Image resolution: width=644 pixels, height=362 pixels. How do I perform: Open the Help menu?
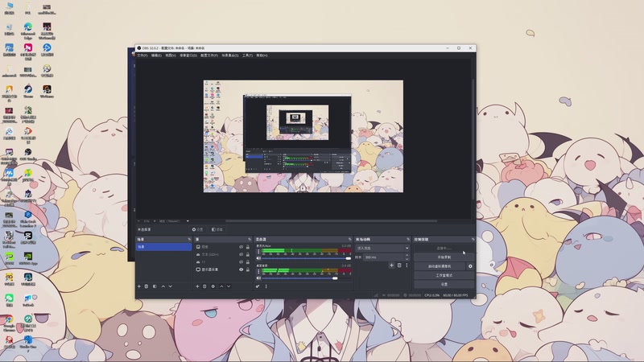tap(262, 56)
